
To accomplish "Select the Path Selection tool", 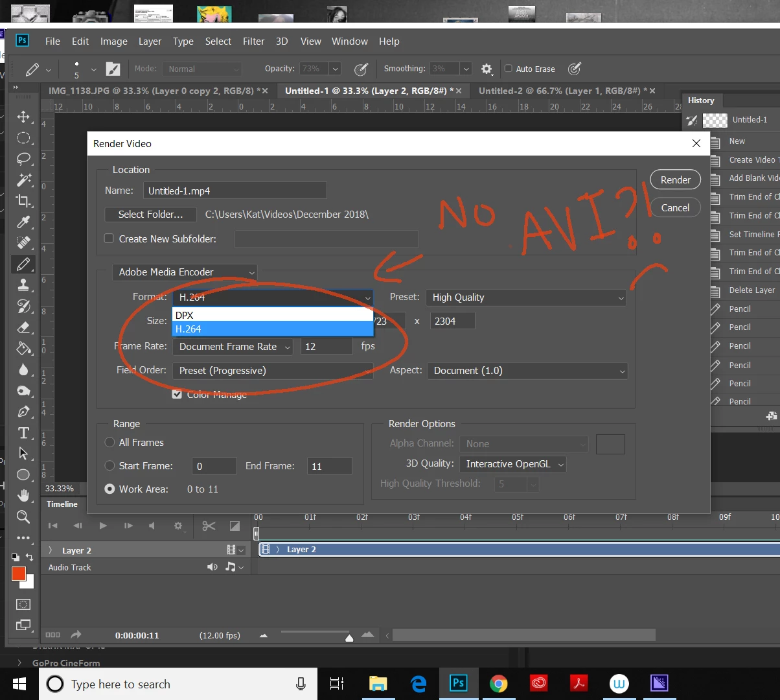I will click(x=23, y=453).
